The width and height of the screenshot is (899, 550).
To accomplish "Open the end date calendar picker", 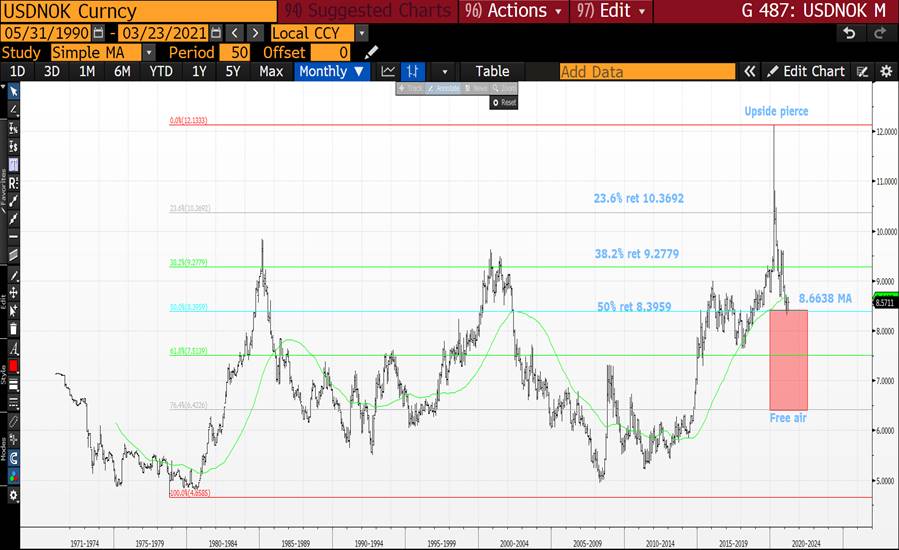I will coord(216,33).
